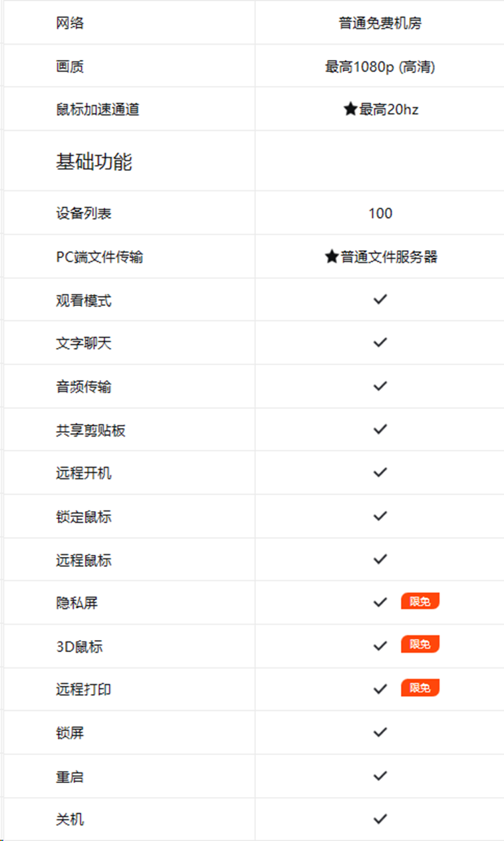504x841 pixels.
Task: Select the 普通免费机房 network text
Action: [x=380, y=23]
